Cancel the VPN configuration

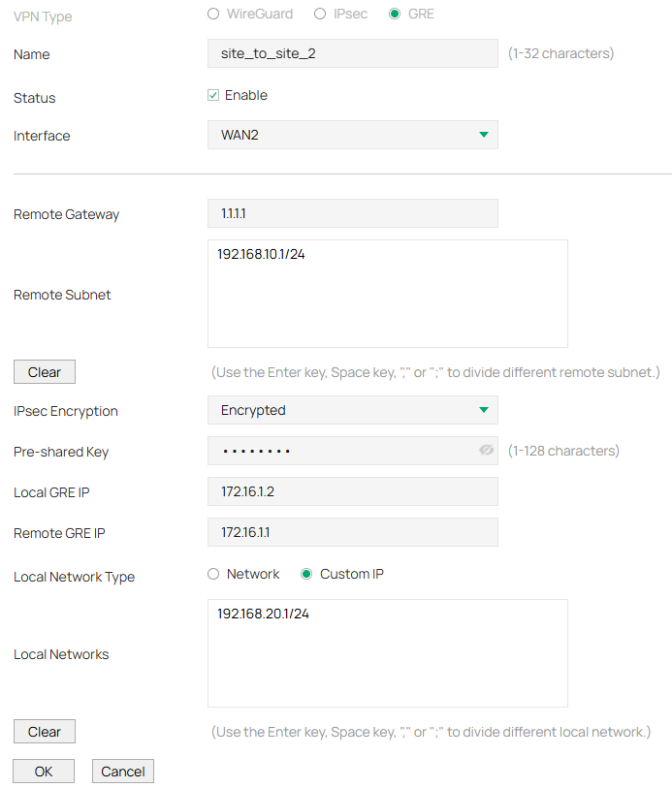122,771
